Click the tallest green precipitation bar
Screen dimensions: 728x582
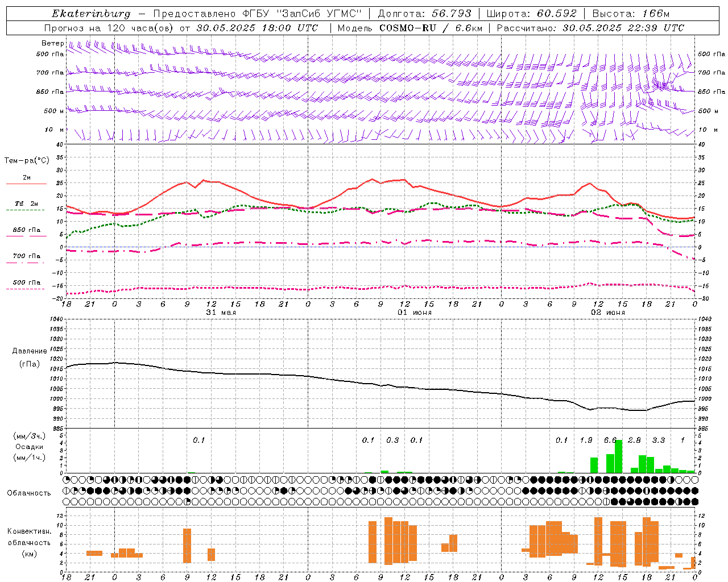click(618, 456)
